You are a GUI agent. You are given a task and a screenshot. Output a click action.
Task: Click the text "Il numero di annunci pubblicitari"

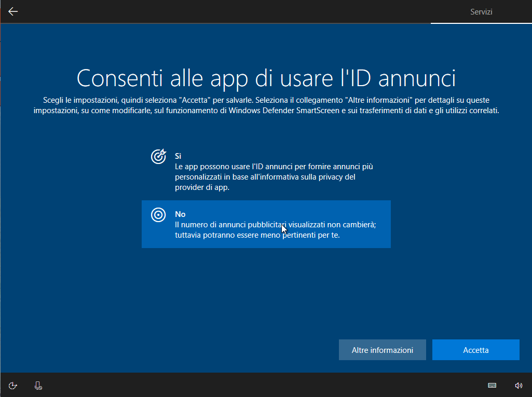click(x=231, y=225)
